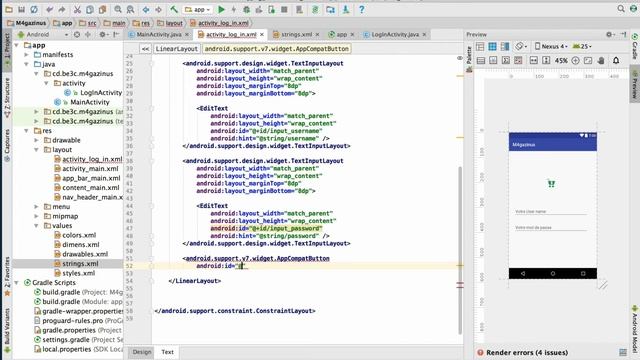Click the << breadcrumb scroll button
Viewport: 640px width, 360px height.
point(145,49)
